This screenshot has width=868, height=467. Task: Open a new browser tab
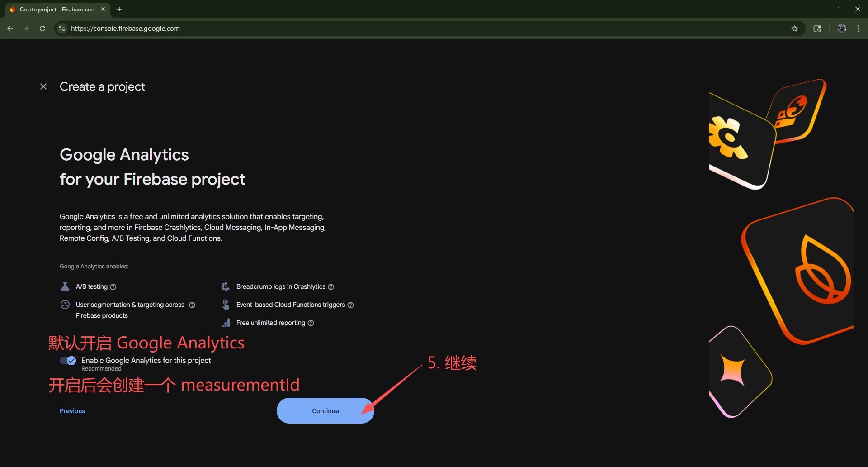(x=119, y=9)
